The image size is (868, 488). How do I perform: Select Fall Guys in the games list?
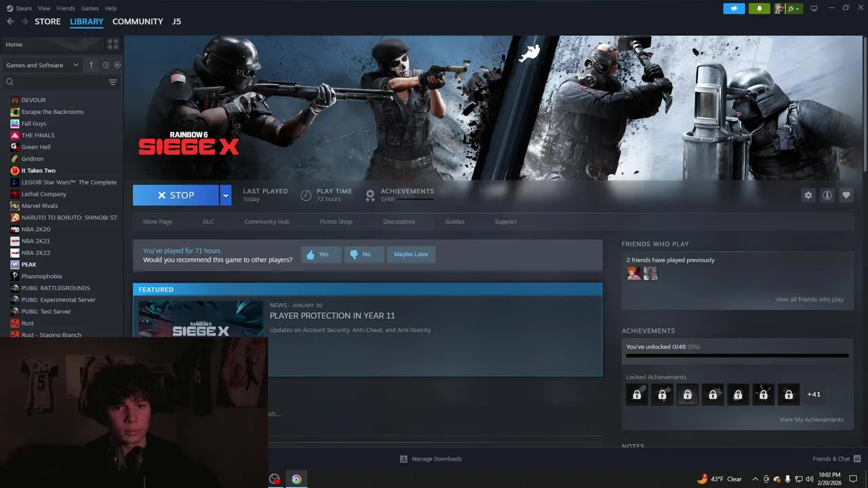click(34, 123)
